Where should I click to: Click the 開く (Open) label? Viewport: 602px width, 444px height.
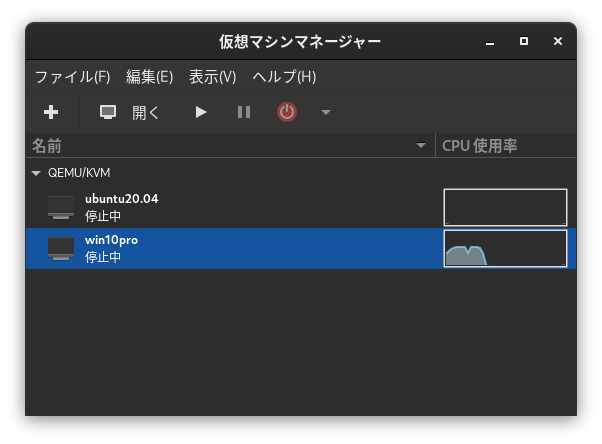(x=146, y=113)
